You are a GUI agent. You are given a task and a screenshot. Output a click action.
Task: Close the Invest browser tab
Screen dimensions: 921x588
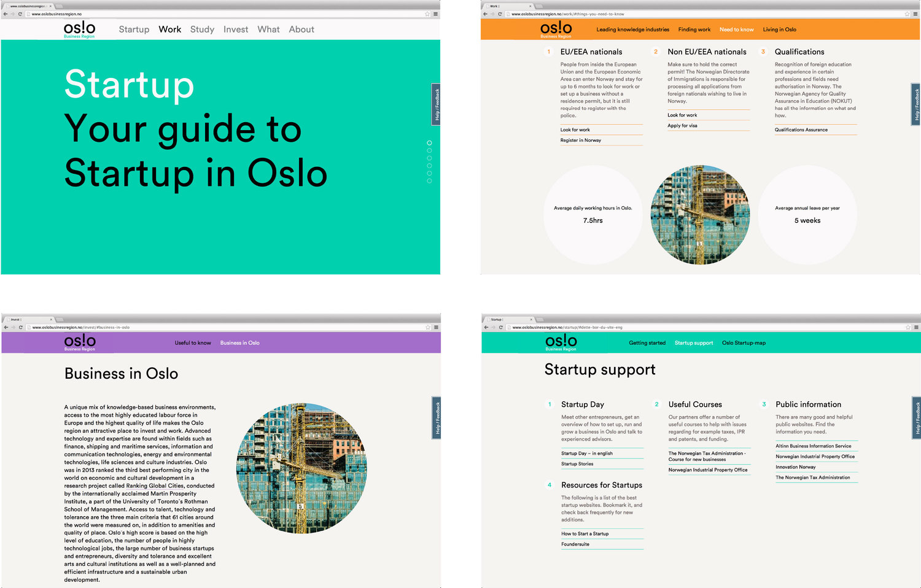[52, 319]
